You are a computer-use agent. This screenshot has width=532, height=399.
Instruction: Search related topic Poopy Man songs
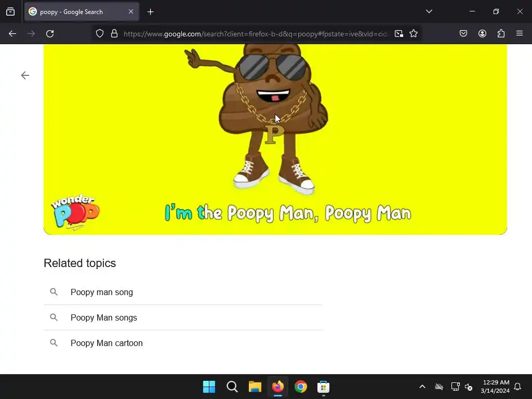(x=183, y=317)
